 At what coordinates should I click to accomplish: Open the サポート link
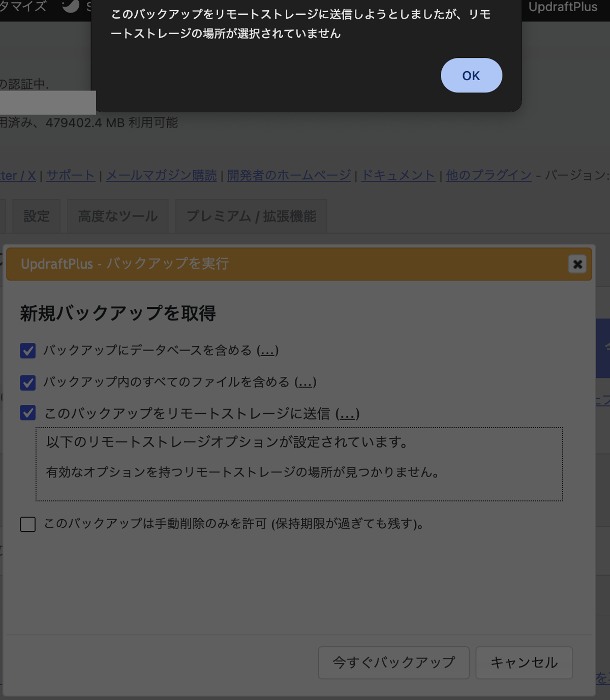[71, 175]
